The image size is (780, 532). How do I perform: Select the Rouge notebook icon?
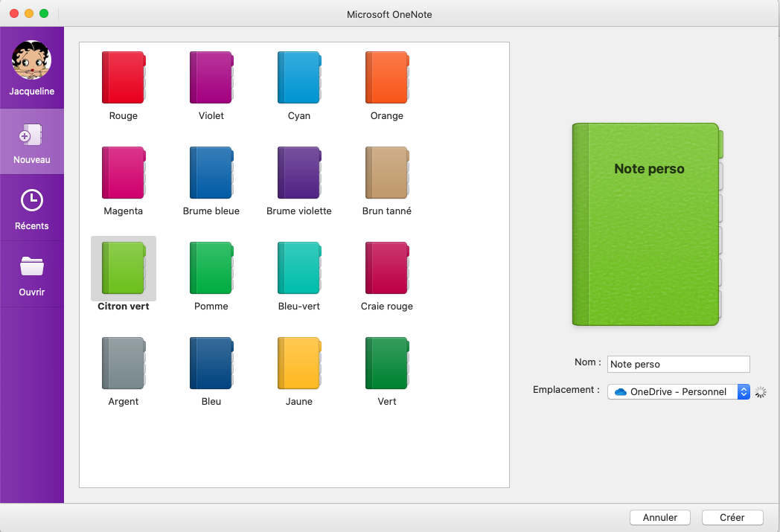tap(124, 78)
